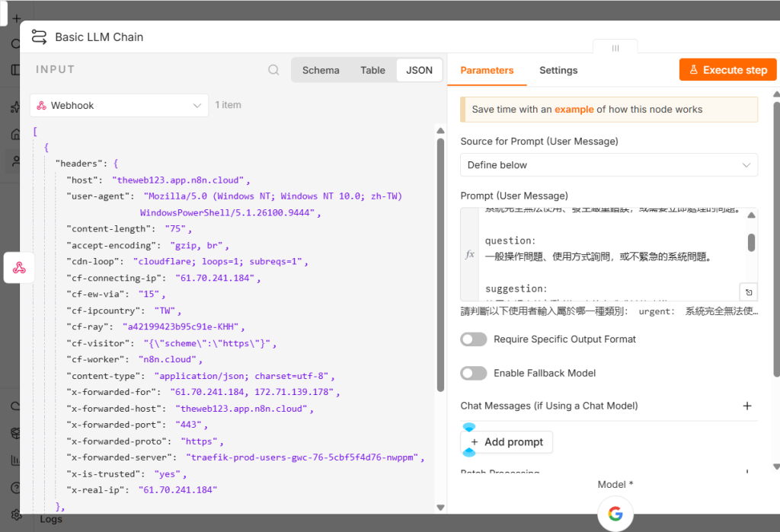Grab the panel drag handle at the top

[x=615, y=48]
